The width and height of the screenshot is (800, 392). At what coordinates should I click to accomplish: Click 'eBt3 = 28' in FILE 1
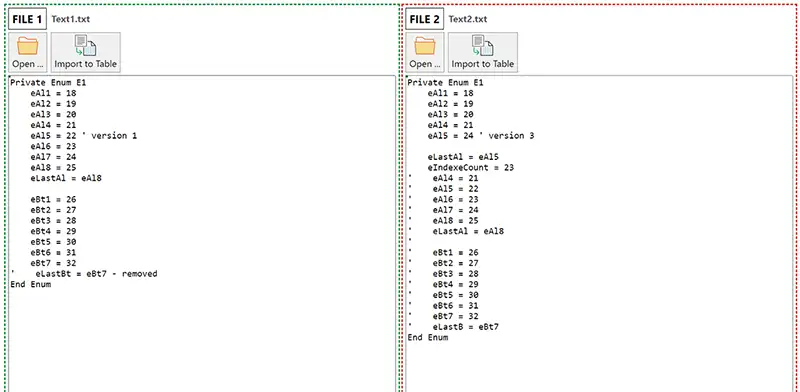(53, 220)
